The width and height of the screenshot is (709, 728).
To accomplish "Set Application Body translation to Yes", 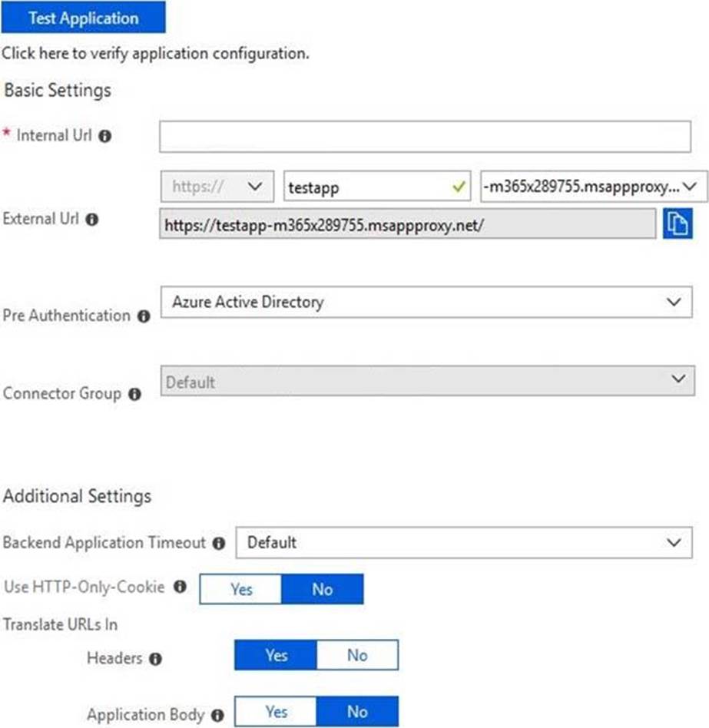I will 276,712.
